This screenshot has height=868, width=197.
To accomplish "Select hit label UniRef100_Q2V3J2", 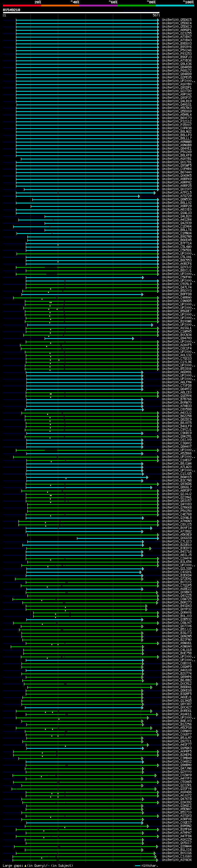I will click(x=177, y=267).
